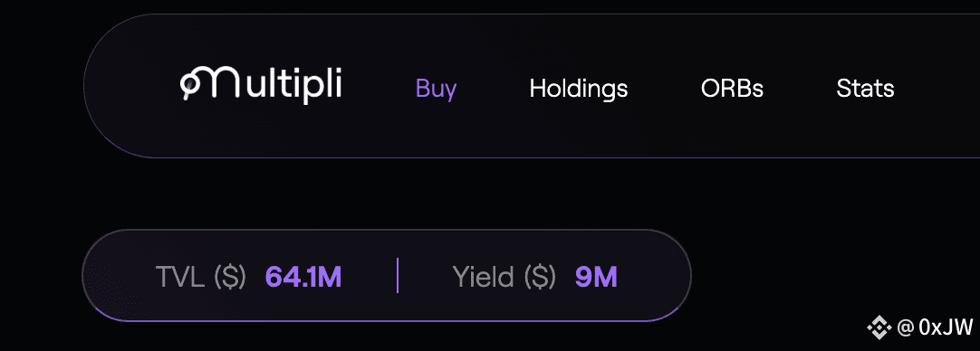Image resolution: width=980 pixels, height=351 pixels.
Task: Open the Stats section
Action: (x=865, y=88)
